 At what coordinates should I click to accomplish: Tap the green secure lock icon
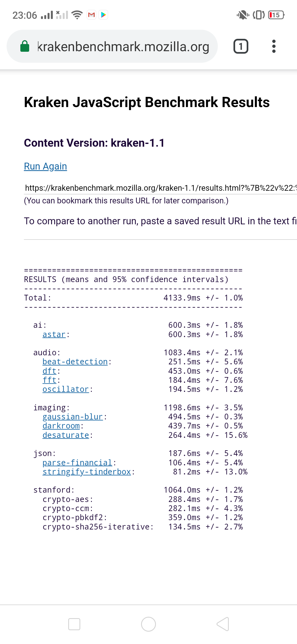[x=25, y=46]
